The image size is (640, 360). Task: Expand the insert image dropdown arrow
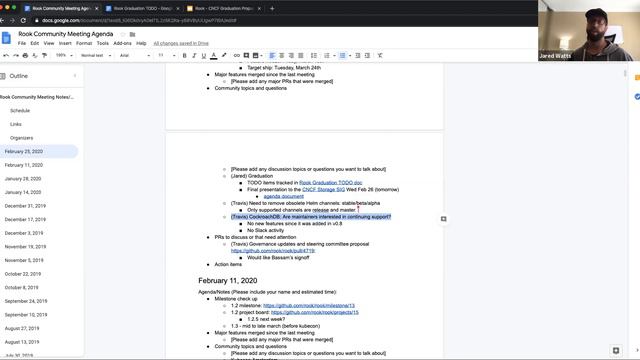(x=262, y=56)
